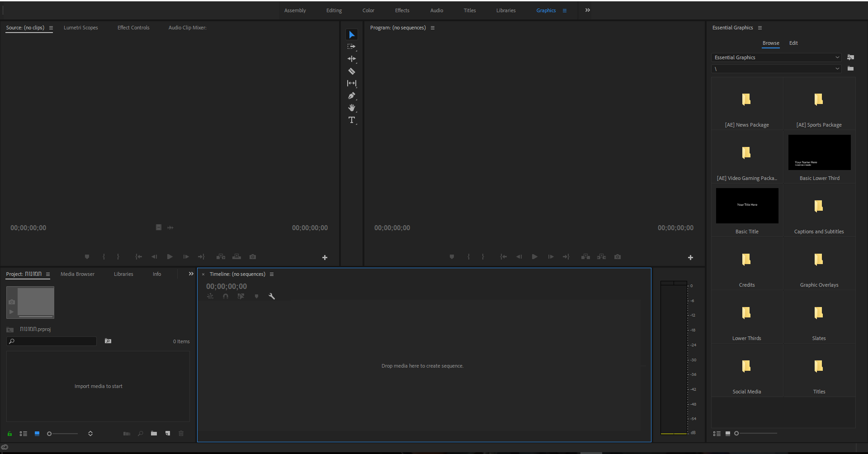Open Timeline Display Settings wrench
The height and width of the screenshot is (454, 868).
tap(272, 296)
